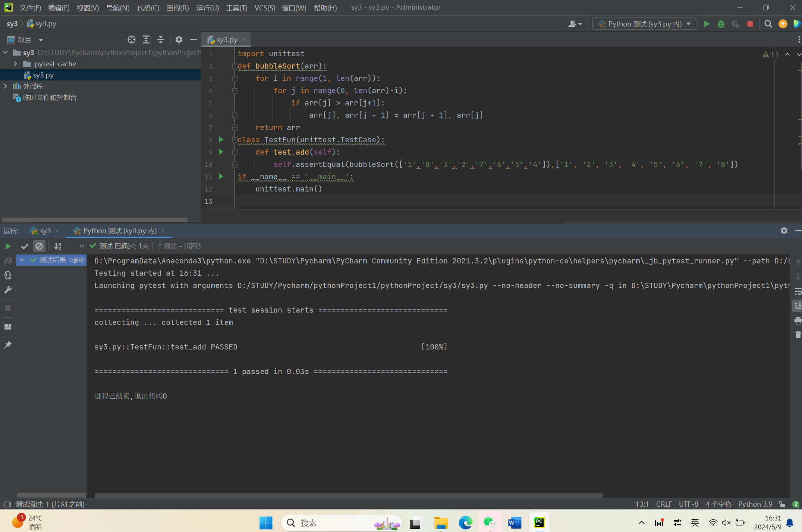Image resolution: width=802 pixels, height=532 pixels.
Task: Collapse all in project panel toolbar
Action: [161, 39]
